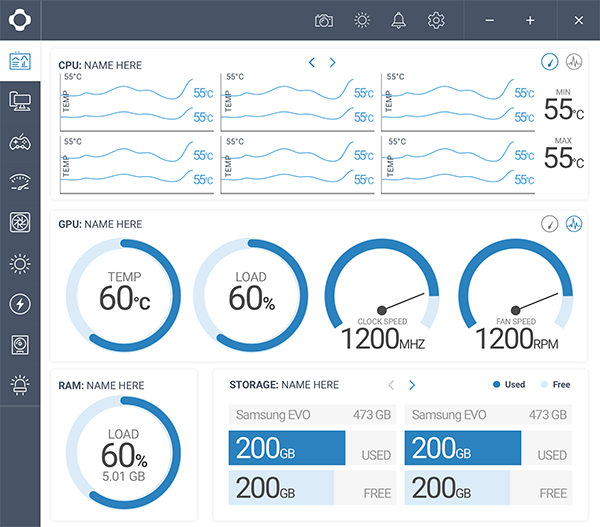Open the fan control sidebar icon
The width and height of the screenshot is (600, 527).
click(x=20, y=223)
